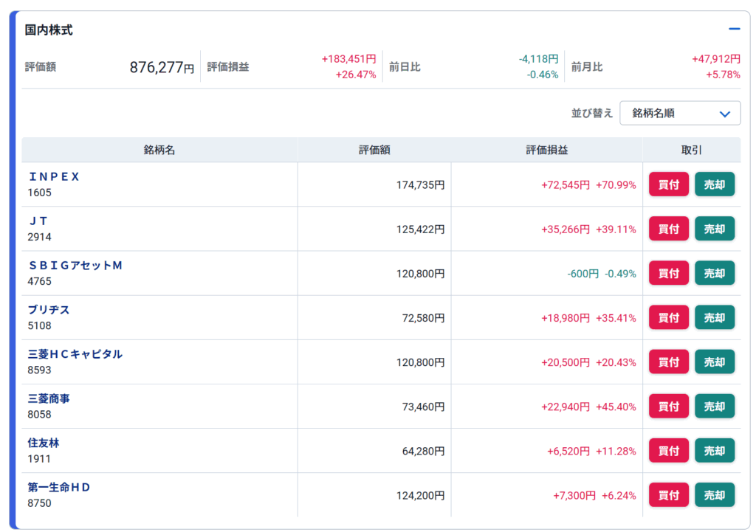Click the 評価損益 column header
Image resolution: width=756 pixels, height=532 pixels.
pos(546,150)
